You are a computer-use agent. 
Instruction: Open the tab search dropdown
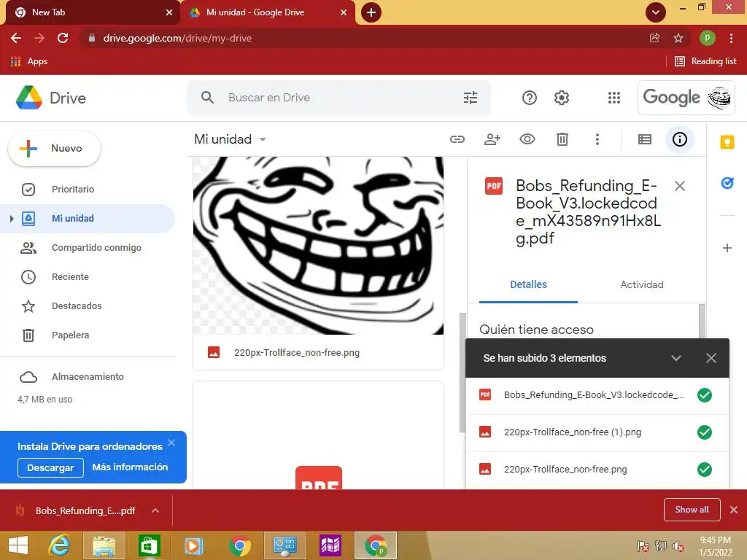click(656, 12)
